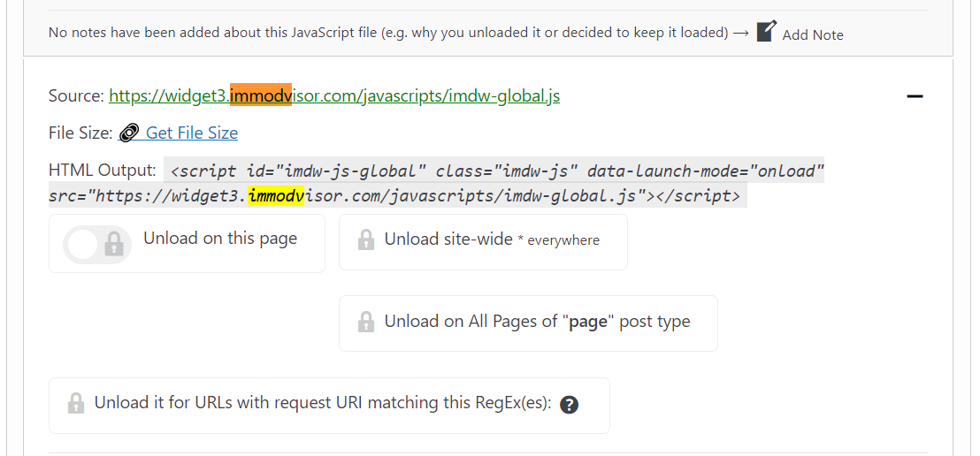Click lock icon beside Unload site-wide
Viewport: 980px width, 456px height.
(x=365, y=240)
